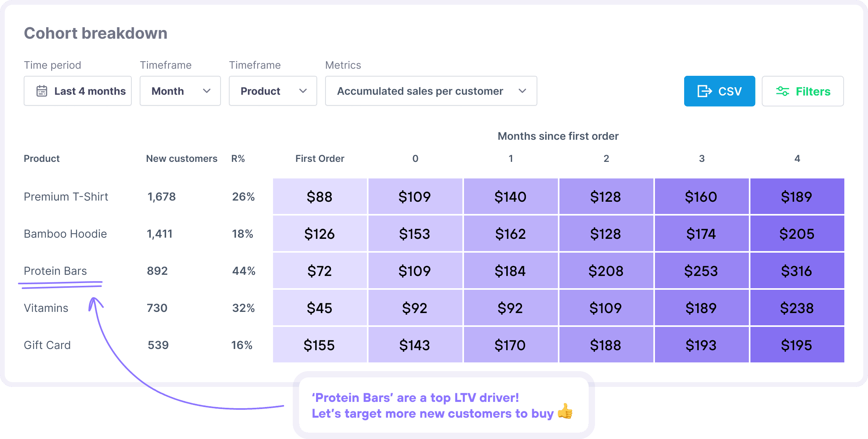Click the CSV export button
Screen dimensions: 868x439
[719, 91]
